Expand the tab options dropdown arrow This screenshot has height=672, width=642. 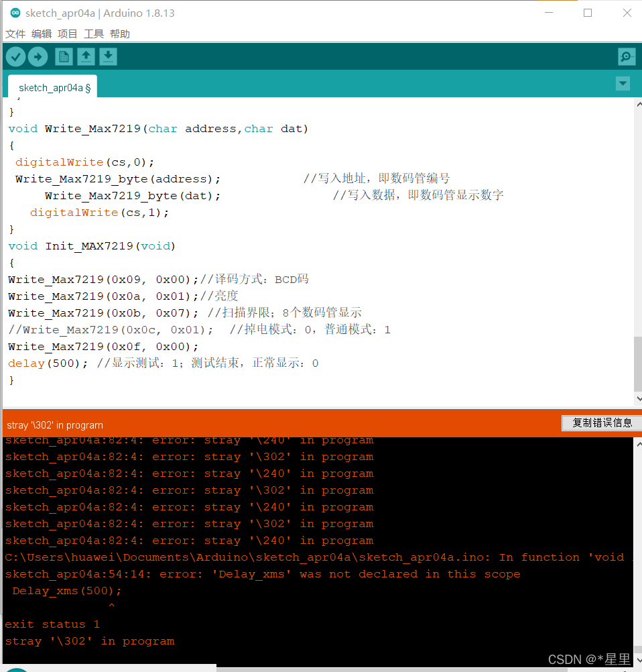click(x=623, y=83)
